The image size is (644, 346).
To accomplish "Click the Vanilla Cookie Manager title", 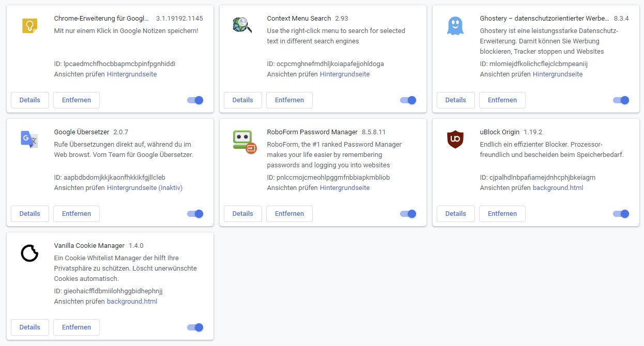I will 89,246.
